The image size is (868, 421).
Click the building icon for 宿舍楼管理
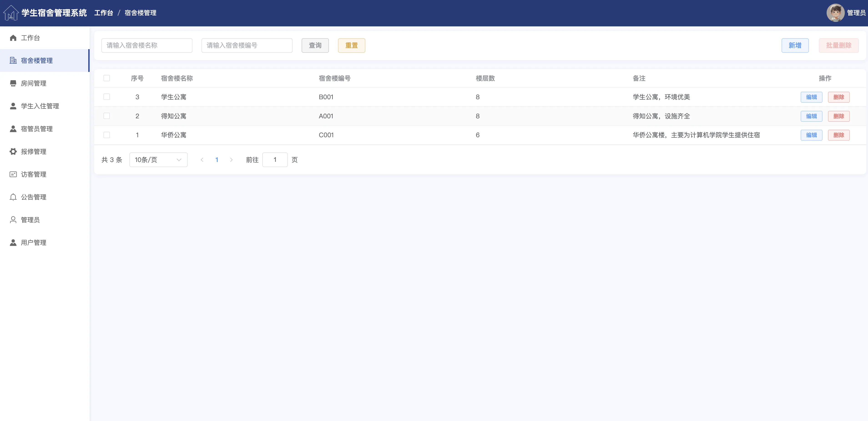point(13,60)
